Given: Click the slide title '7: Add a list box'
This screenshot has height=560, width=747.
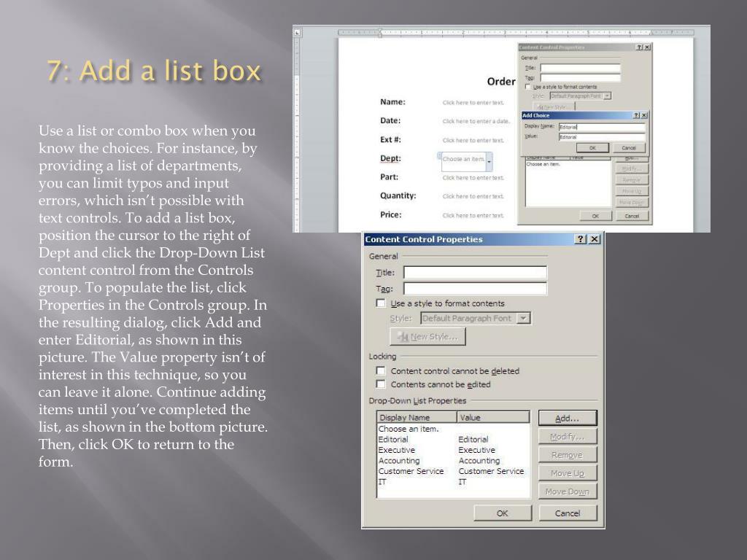Looking at the screenshot, I should point(154,71).
